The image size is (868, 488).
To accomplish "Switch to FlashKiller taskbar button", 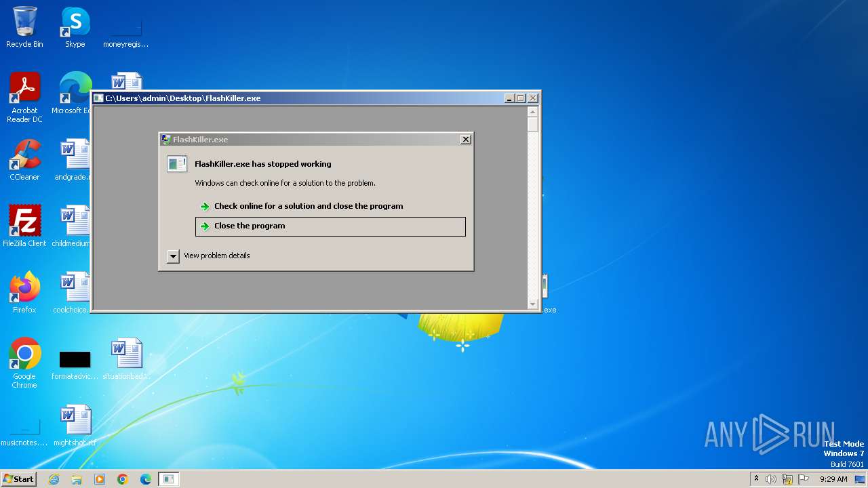I will (x=169, y=479).
